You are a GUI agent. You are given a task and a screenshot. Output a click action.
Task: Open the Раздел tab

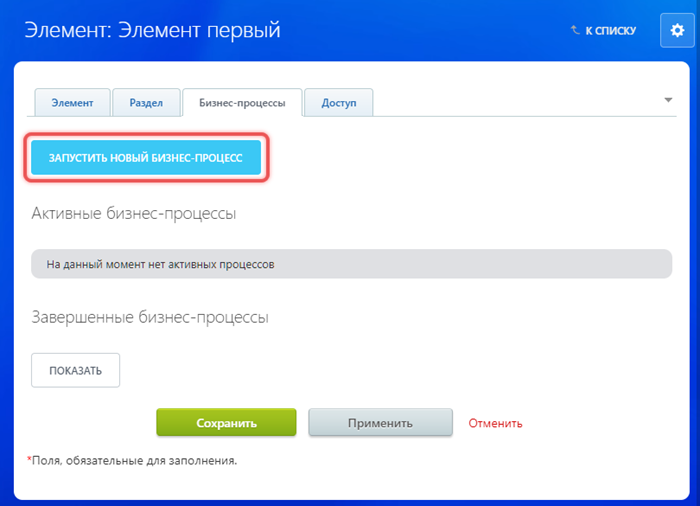point(146,102)
